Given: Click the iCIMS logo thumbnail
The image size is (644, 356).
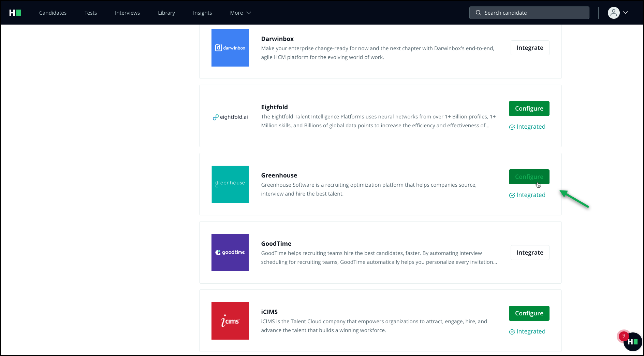Looking at the screenshot, I should click(230, 321).
